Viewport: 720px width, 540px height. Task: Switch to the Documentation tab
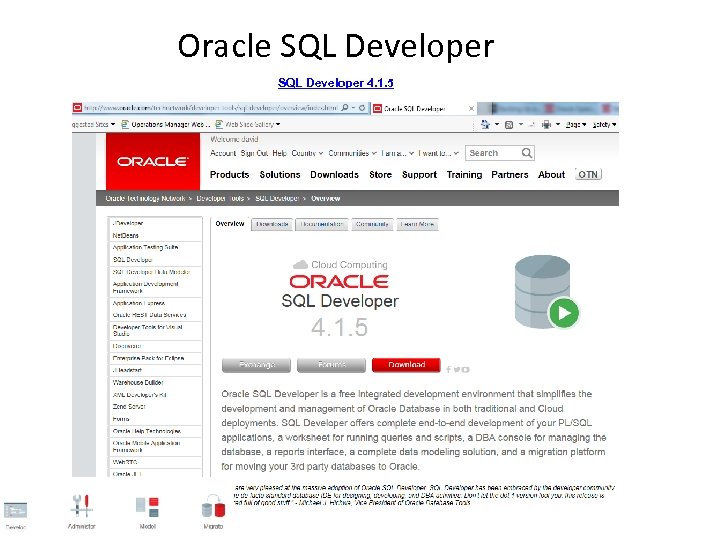322,225
